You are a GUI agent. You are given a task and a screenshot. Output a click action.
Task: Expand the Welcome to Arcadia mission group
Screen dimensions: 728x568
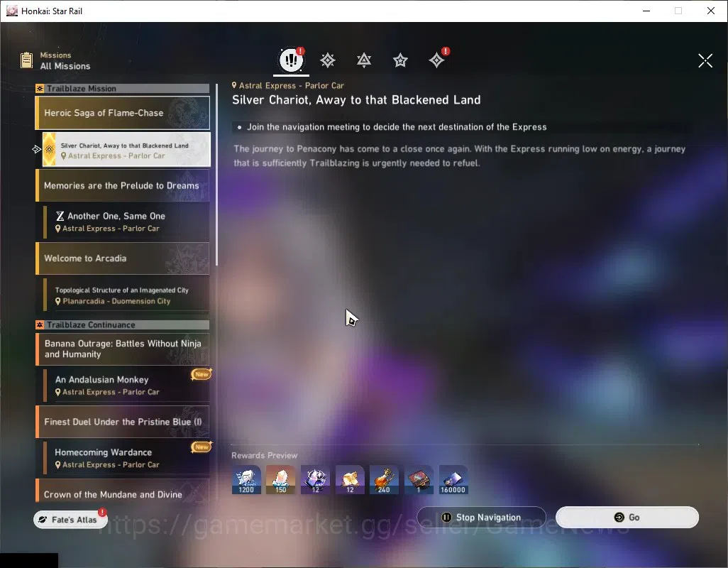[x=123, y=258]
